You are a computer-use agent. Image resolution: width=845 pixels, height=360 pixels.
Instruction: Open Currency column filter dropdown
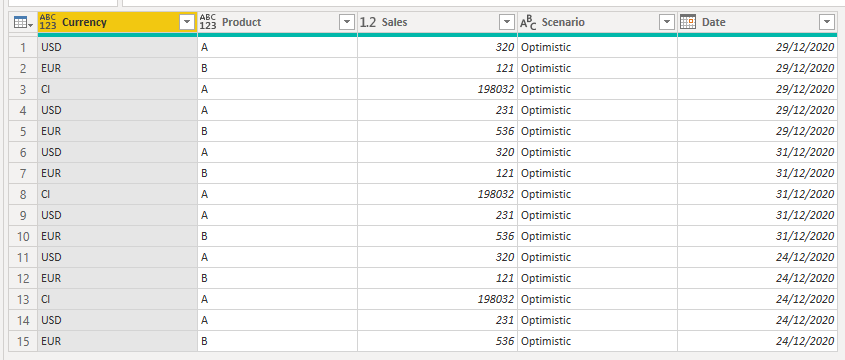(187, 22)
